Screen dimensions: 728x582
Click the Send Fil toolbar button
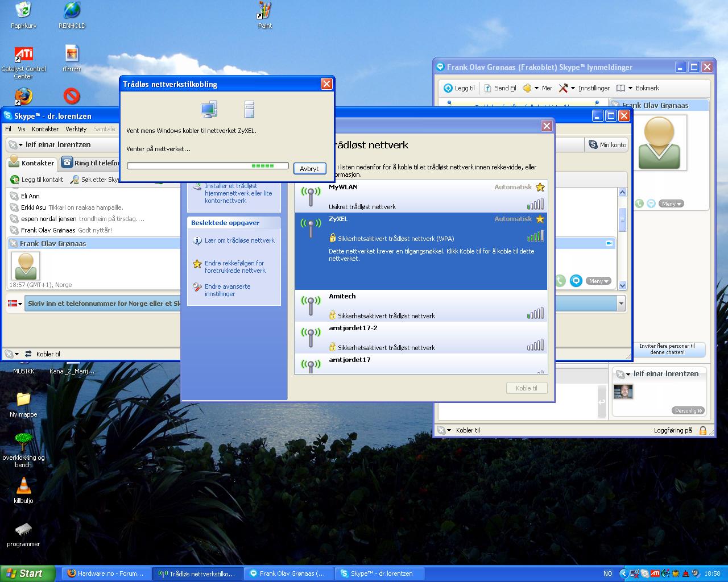tap(500, 88)
